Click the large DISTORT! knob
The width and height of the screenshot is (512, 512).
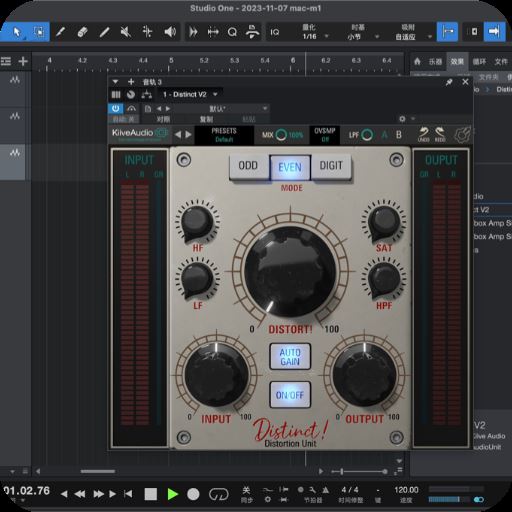(x=290, y=272)
